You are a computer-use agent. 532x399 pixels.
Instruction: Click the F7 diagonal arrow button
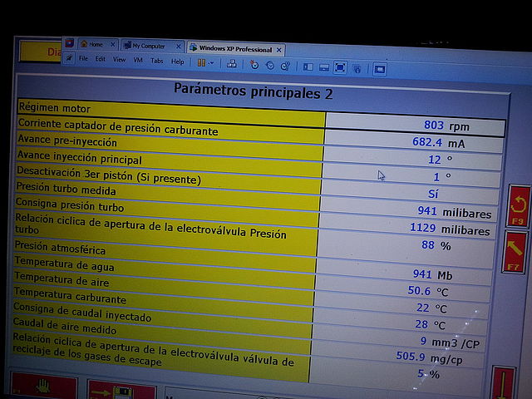pyautogui.click(x=515, y=253)
